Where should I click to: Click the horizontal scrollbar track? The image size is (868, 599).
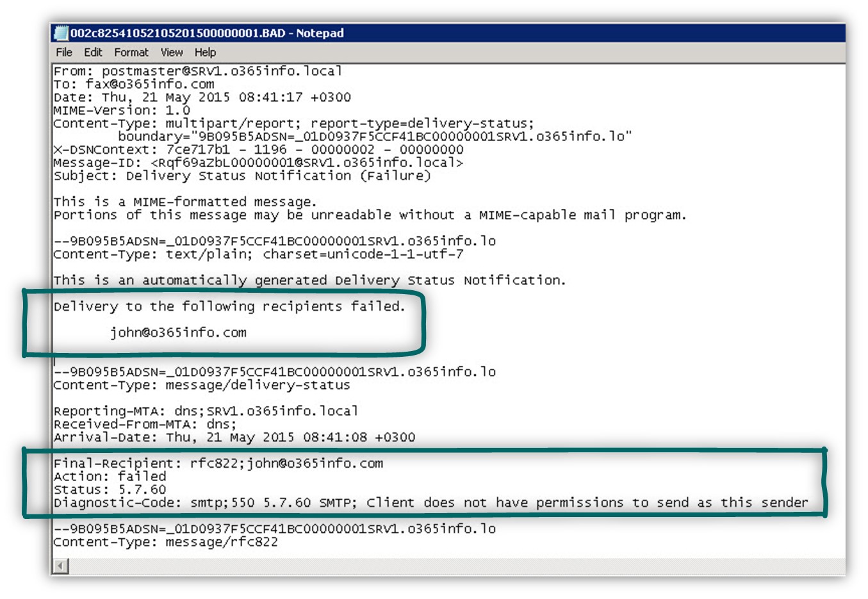456,566
